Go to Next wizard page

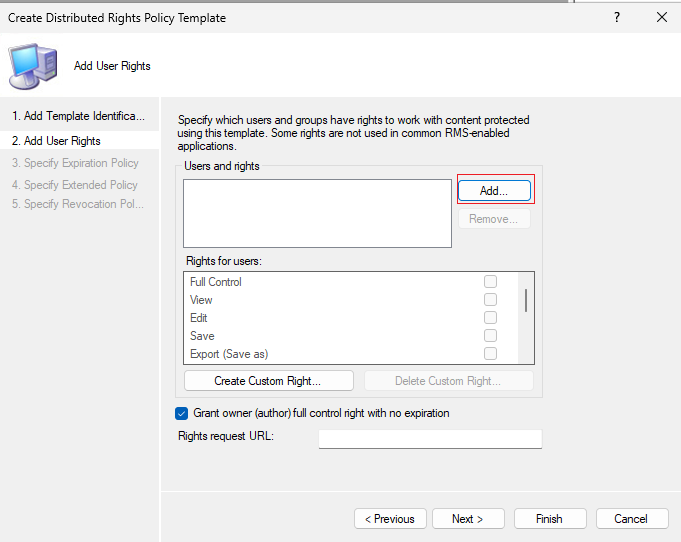click(468, 519)
